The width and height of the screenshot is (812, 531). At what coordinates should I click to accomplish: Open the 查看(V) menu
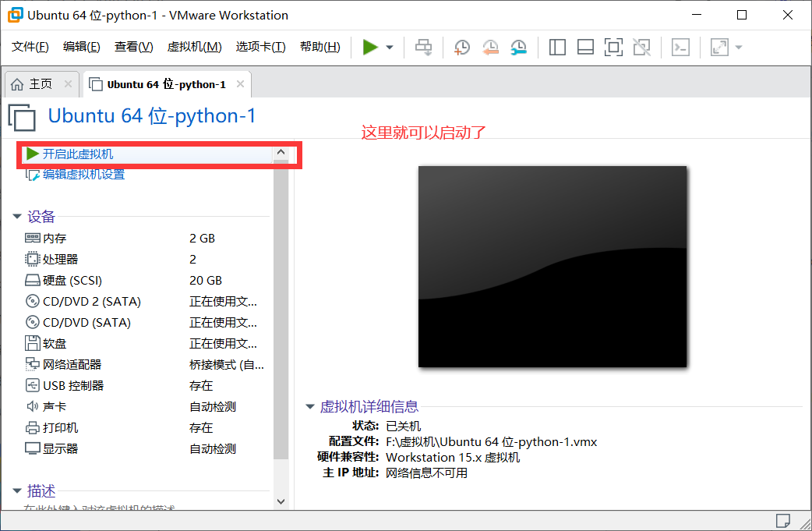[133, 47]
